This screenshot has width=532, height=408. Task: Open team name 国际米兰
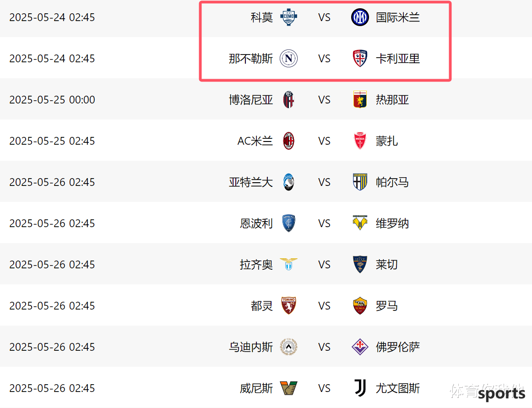[x=398, y=17]
